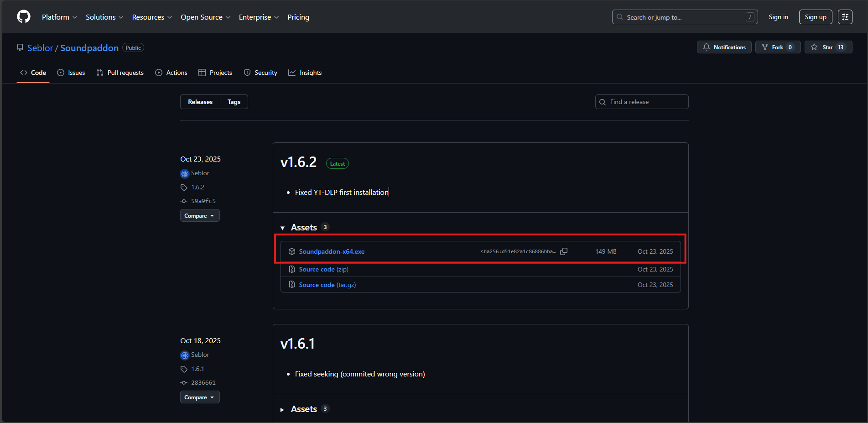This screenshot has height=423, width=868.
Task: View the Insights tab
Action: tap(305, 73)
